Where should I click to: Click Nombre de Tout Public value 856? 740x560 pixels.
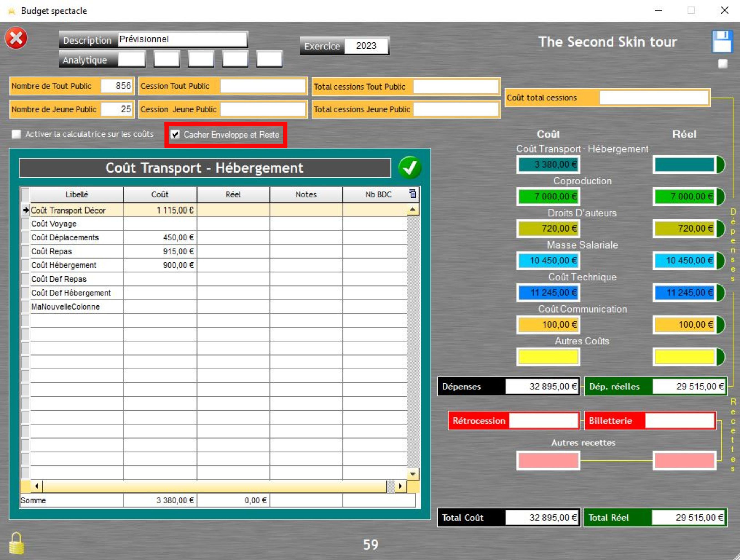117,86
